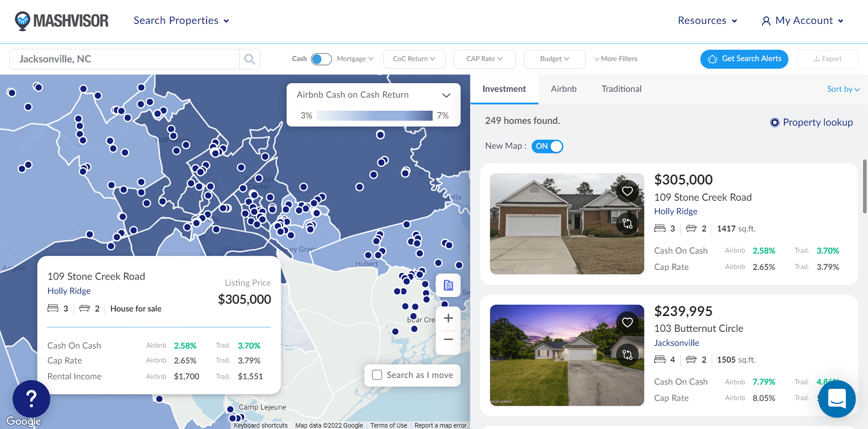Open the Budget filter dropdown
This screenshot has width=868, height=429.
pyautogui.click(x=554, y=59)
